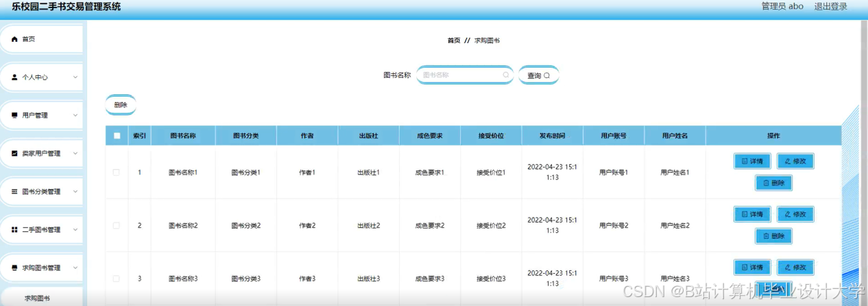The image size is (868, 306).
Task: Click the list icon beside 图书分类管理
Action: pos(14,192)
